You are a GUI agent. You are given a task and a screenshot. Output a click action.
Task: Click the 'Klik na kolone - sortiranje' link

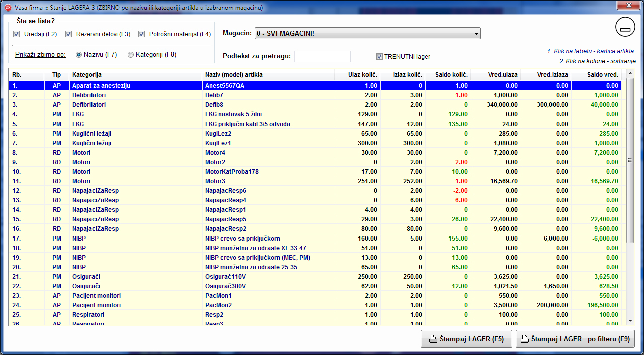(x=597, y=61)
